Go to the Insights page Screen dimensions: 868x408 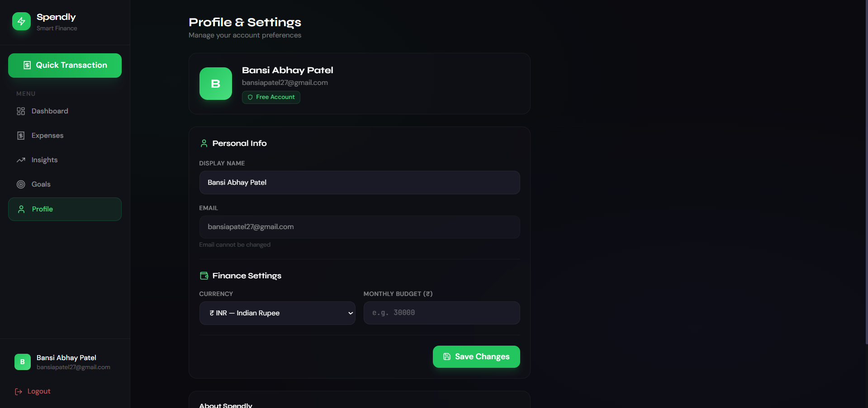[x=44, y=160]
